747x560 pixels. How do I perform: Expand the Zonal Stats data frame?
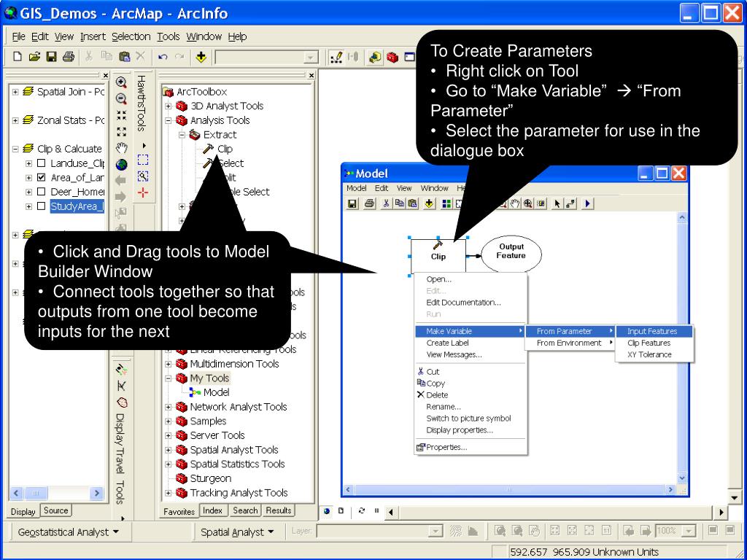click(x=15, y=120)
